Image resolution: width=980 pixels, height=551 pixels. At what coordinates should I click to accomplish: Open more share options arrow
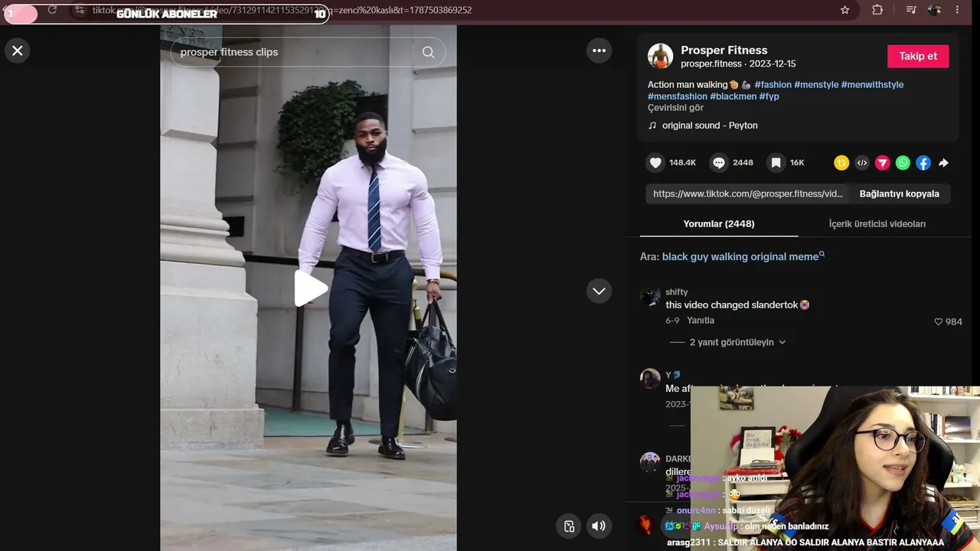coord(943,162)
